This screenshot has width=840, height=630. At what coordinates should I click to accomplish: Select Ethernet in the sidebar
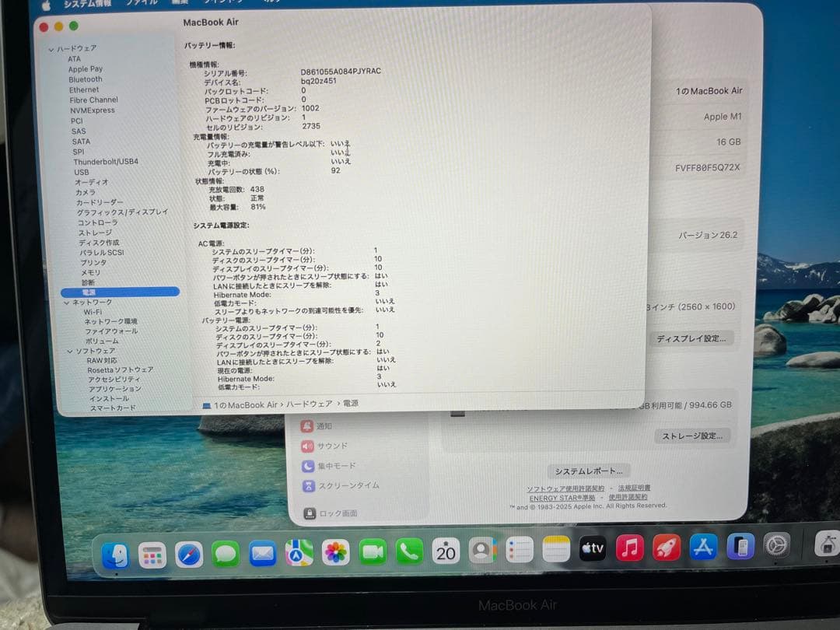tap(84, 90)
